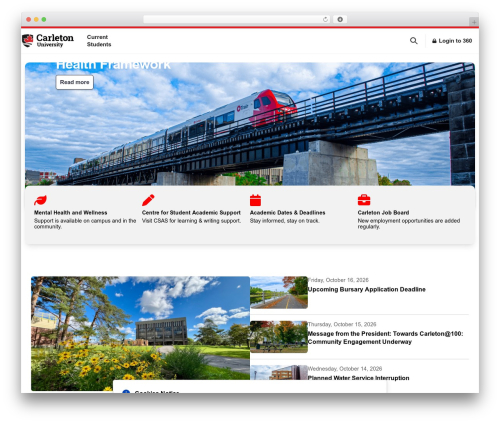Click the Health Framework hero heading
The width and height of the screenshot is (500, 423).
pyautogui.click(x=113, y=65)
